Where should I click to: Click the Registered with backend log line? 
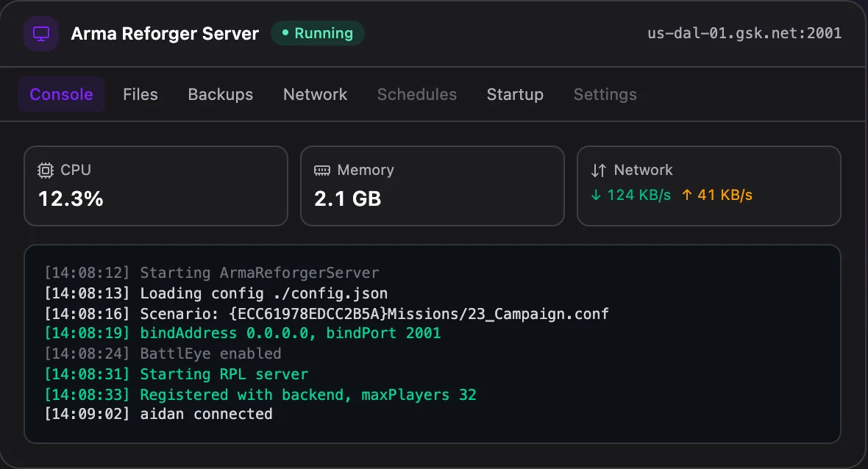[260, 394]
